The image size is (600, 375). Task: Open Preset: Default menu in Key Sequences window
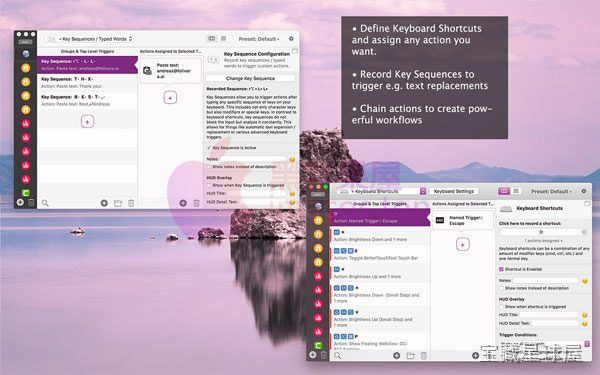(259, 39)
